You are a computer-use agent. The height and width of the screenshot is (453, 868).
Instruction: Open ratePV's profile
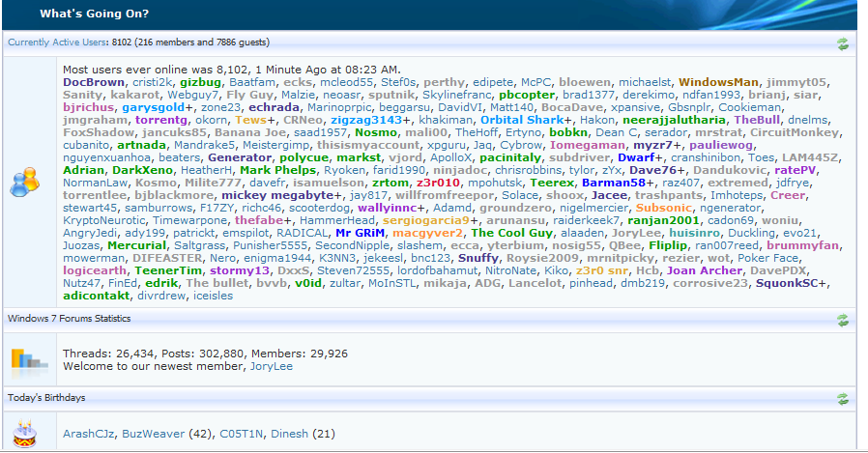pos(795,170)
